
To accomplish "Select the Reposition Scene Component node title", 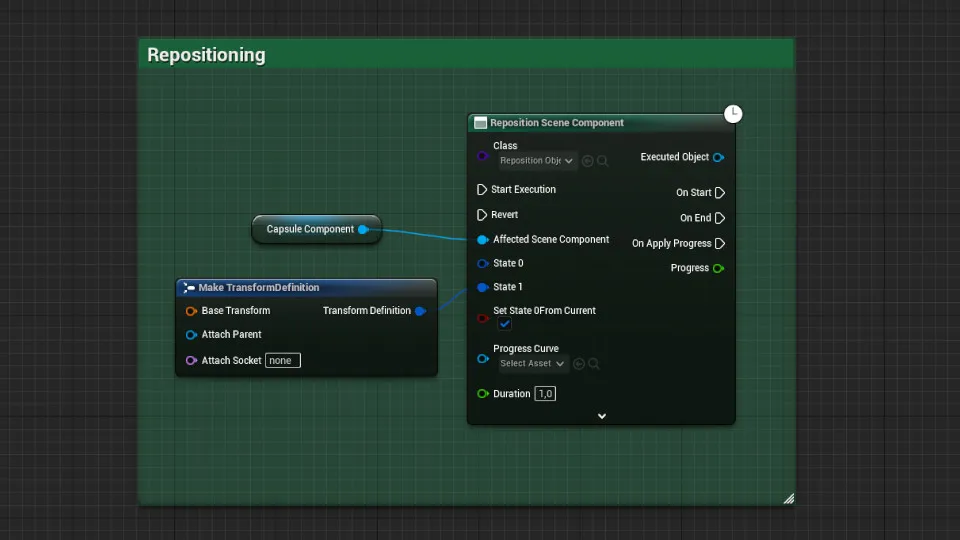I will (557, 123).
